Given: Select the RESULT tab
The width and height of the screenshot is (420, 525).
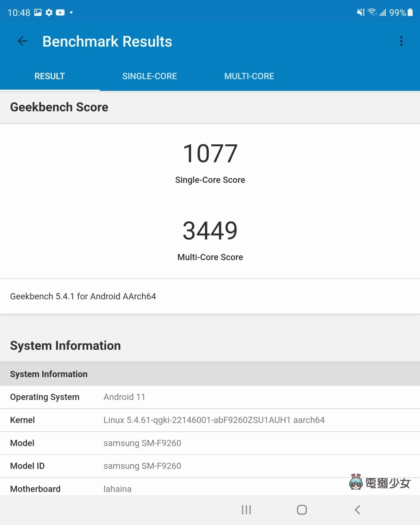Looking at the screenshot, I should tap(50, 76).
